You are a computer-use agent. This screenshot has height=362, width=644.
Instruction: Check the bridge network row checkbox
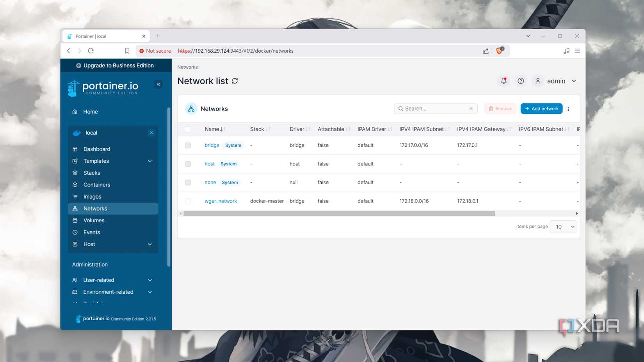point(188,145)
